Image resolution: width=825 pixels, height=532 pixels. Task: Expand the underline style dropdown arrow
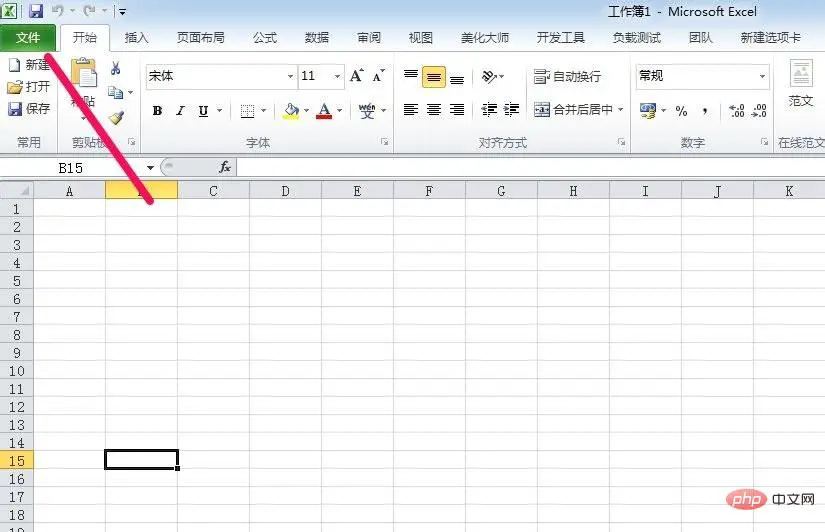[x=220, y=111]
